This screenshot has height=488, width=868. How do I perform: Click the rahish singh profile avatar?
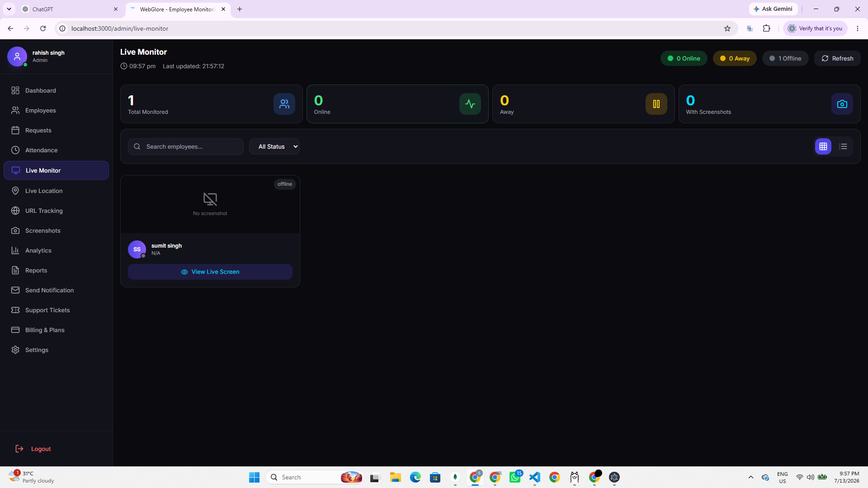click(x=17, y=56)
